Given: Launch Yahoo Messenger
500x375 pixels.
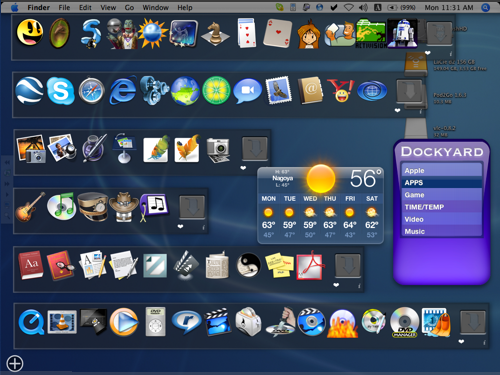Looking at the screenshot, I should coord(341,91).
